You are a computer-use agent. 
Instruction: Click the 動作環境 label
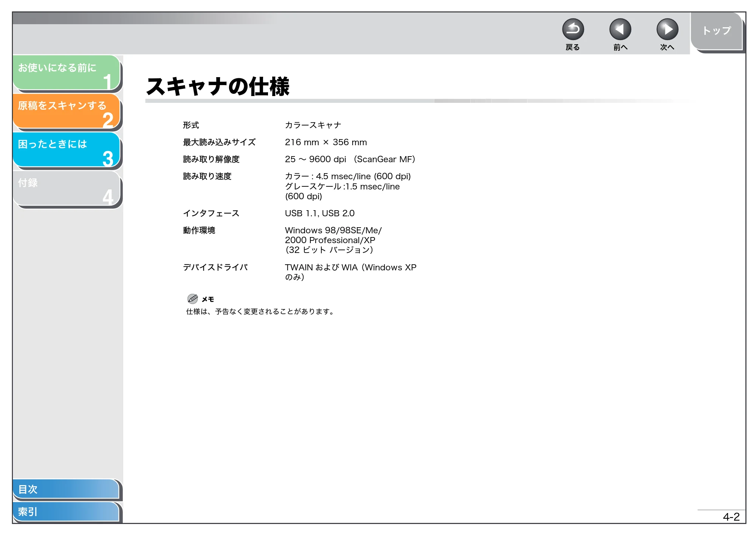pos(199,230)
